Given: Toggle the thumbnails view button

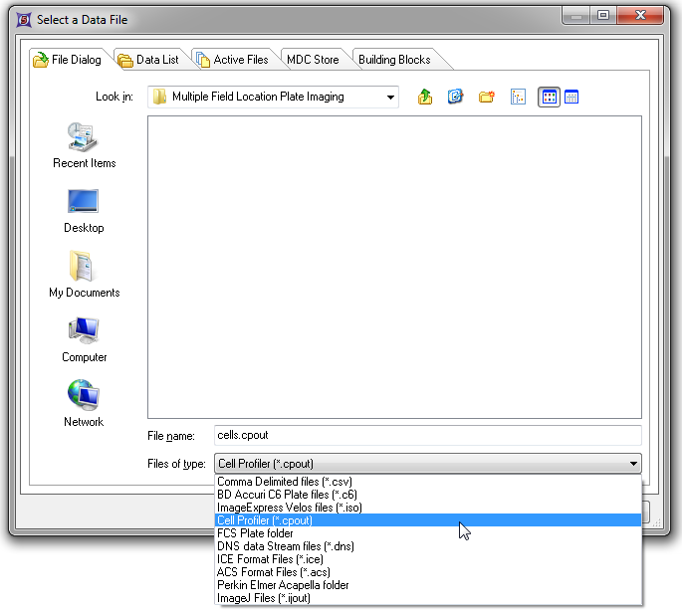Looking at the screenshot, I should coord(549,97).
